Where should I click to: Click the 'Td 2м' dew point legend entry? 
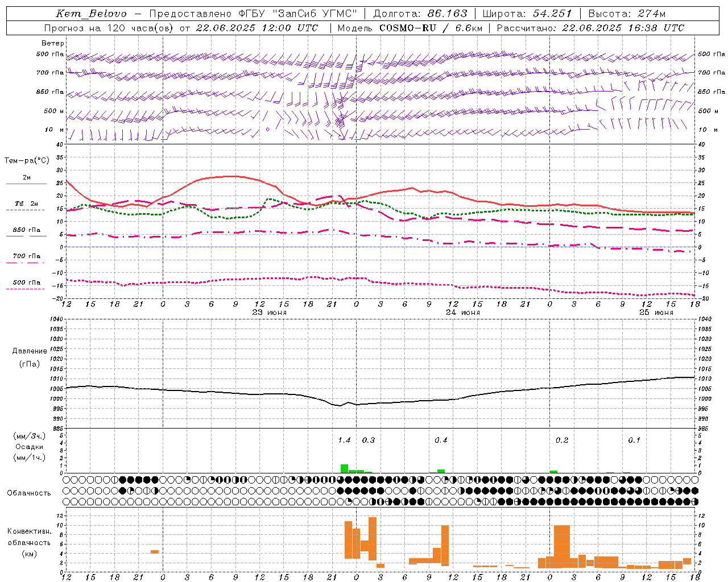click(27, 203)
